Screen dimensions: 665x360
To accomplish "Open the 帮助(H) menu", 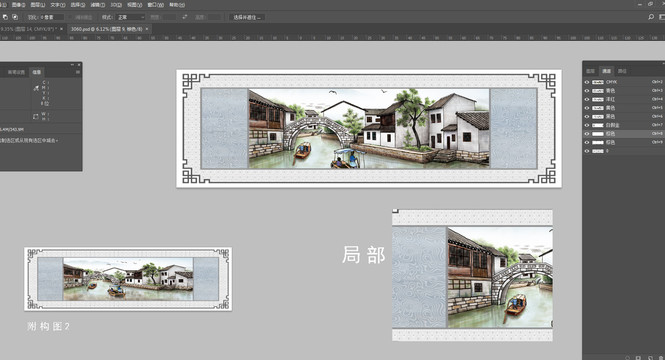I will 177,5.
